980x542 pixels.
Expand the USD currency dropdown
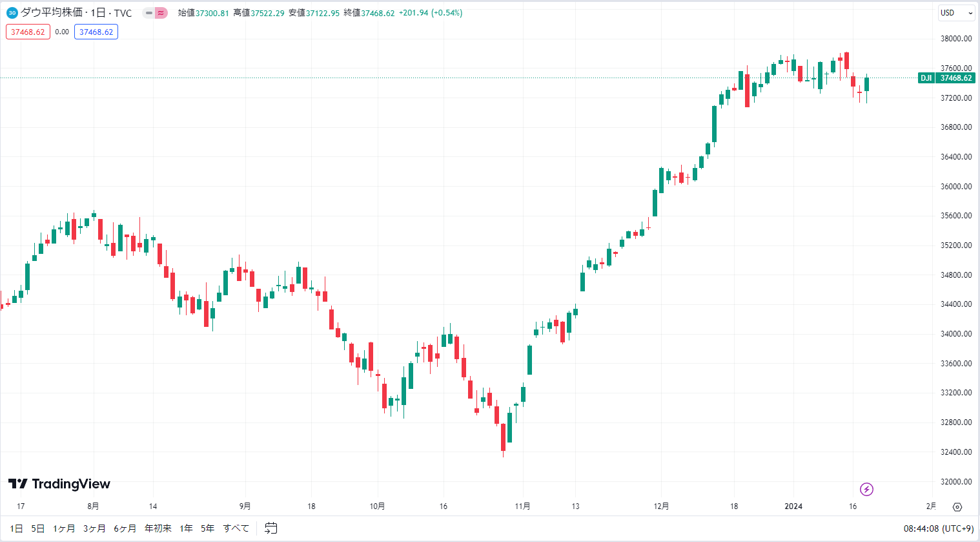tap(956, 13)
